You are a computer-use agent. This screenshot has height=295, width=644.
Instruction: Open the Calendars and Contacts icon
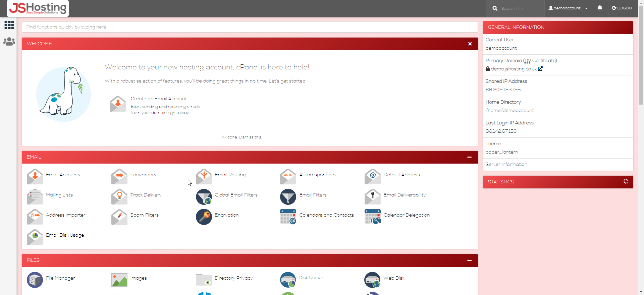click(x=288, y=217)
